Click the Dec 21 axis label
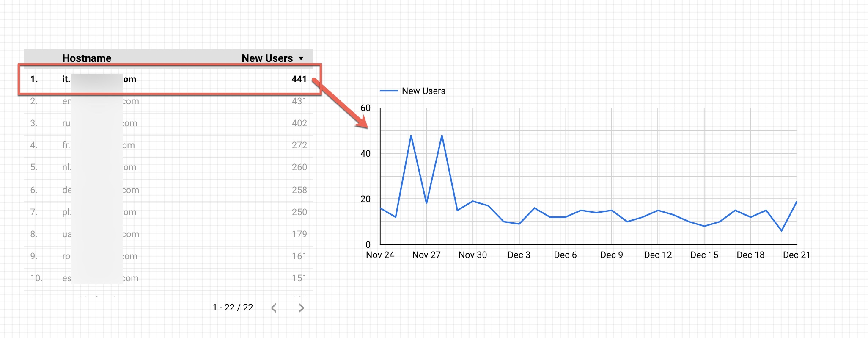This screenshot has width=868, height=338. (797, 255)
